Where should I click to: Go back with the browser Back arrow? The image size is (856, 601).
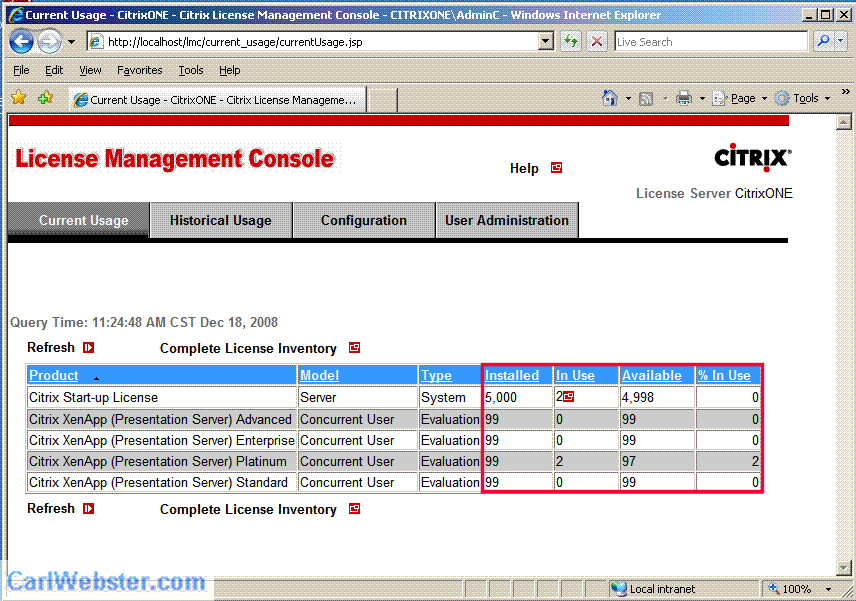(22, 41)
